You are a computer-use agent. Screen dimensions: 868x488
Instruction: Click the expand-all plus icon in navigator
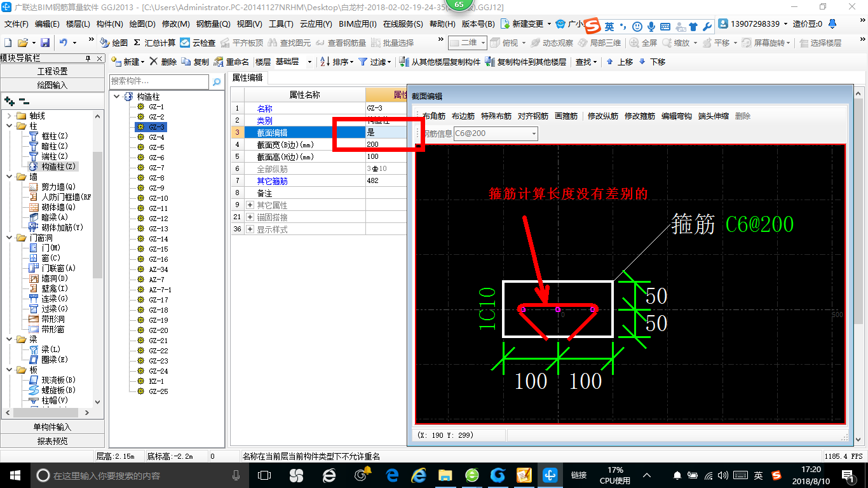coord(9,101)
